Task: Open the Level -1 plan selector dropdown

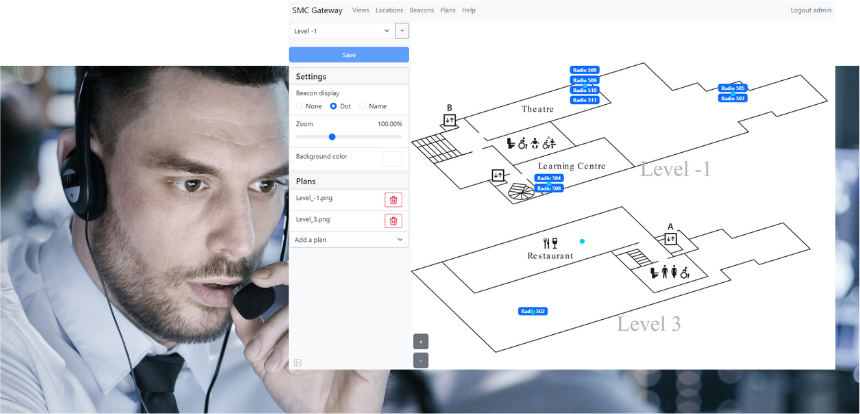Action: 341,31
